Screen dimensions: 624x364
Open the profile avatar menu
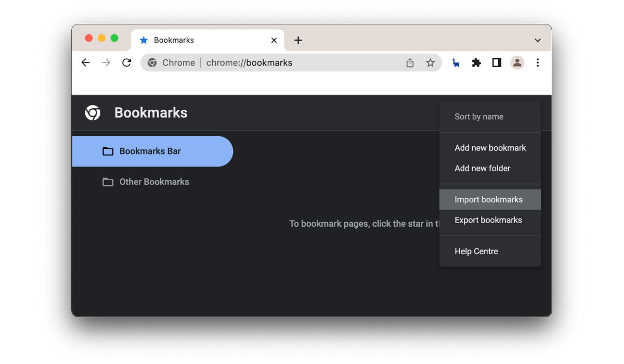pyautogui.click(x=517, y=63)
